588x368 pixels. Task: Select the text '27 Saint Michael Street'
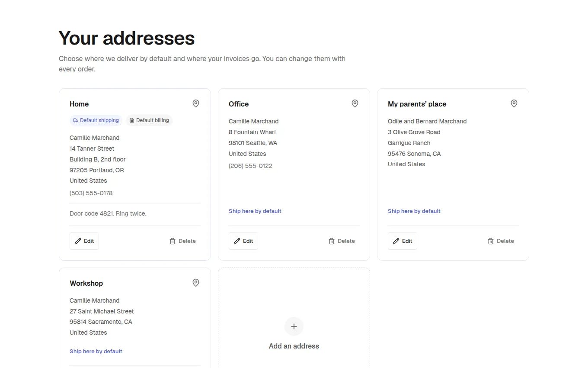pyautogui.click(x=102, y=311)
